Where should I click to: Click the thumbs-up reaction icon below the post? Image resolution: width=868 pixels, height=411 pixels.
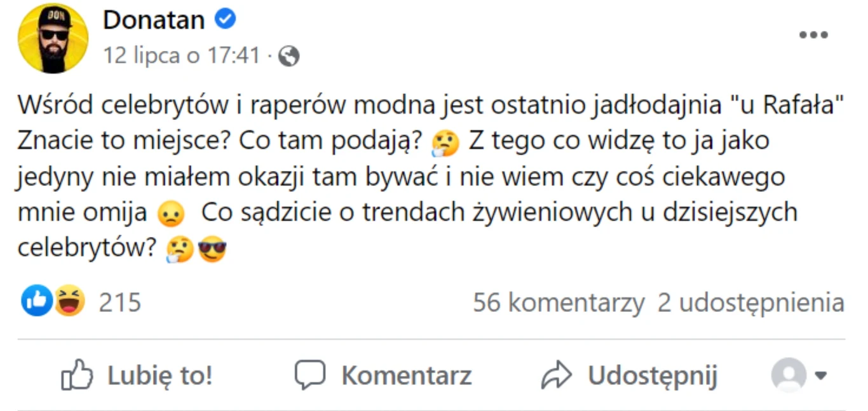[36, 300]
